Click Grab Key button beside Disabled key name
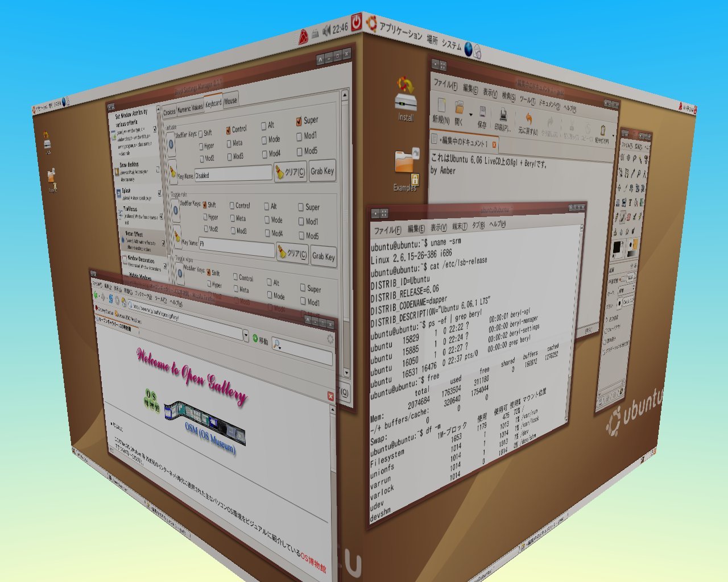Image resolution: width=728 pixels, height=582 pixels. point(322,171)
